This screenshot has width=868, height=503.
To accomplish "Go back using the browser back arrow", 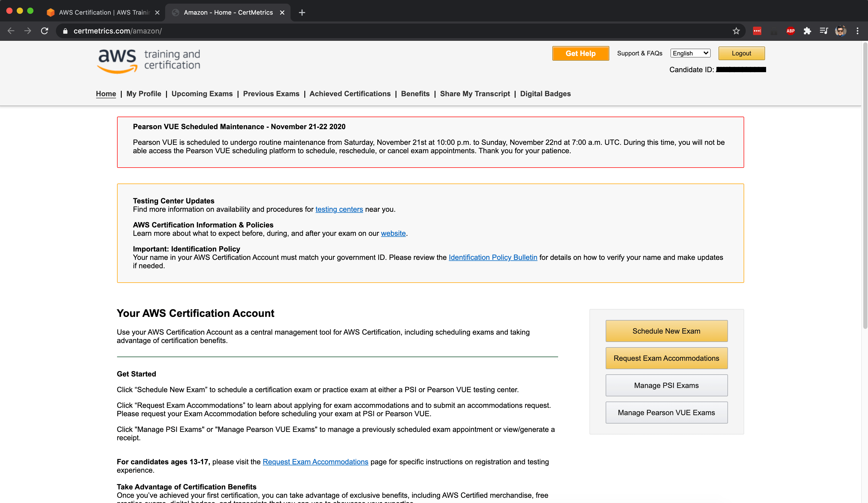I will tap(11, 31).
